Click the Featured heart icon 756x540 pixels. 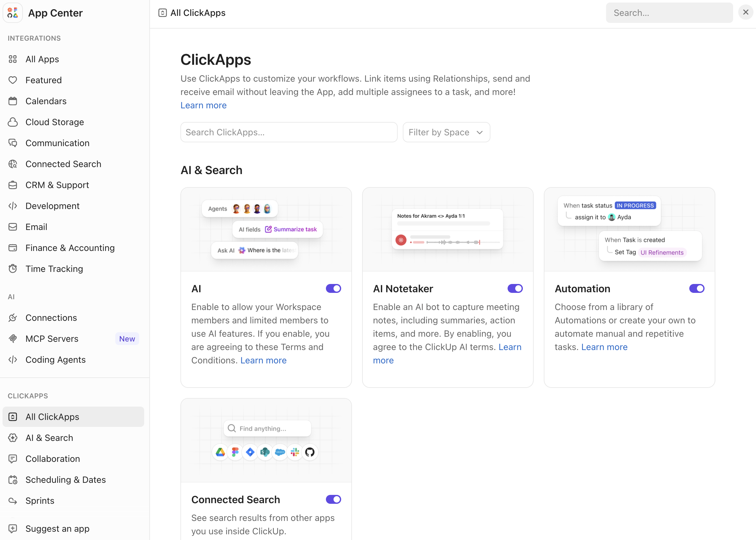click(x=13, y=80)
